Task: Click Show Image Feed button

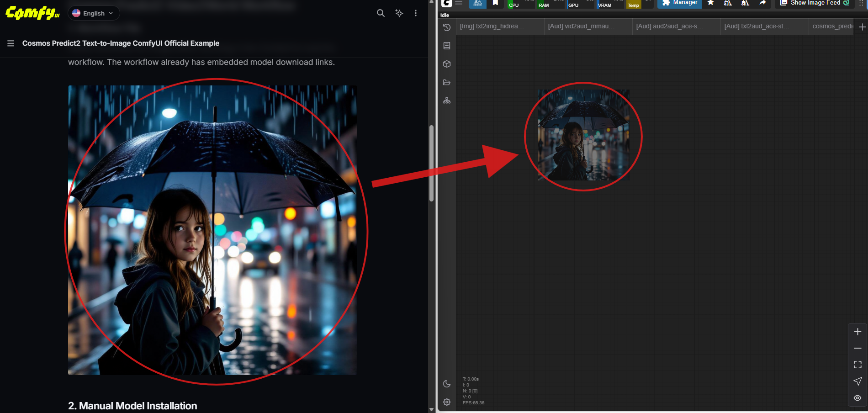Action: click(815, 3)
